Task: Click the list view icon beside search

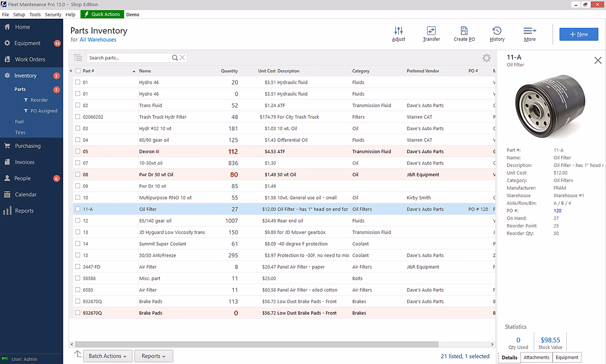Action: [78, 58]
